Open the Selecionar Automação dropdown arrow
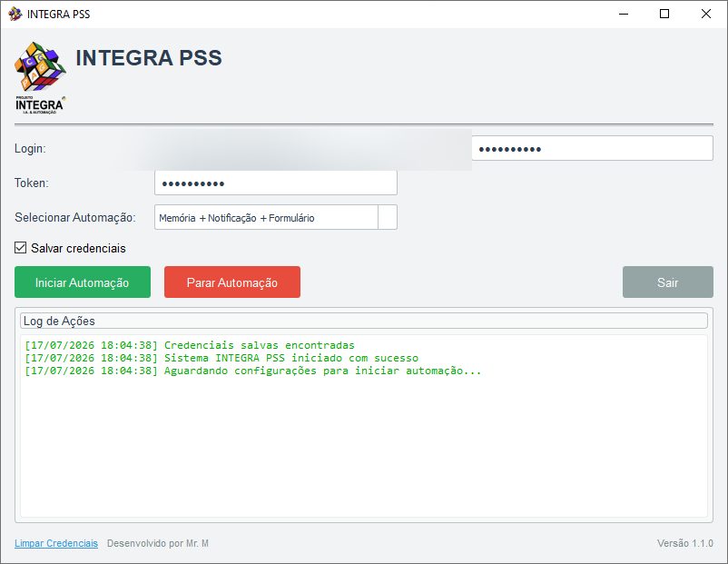The image size is (728, 564). [x=388, y=217]
